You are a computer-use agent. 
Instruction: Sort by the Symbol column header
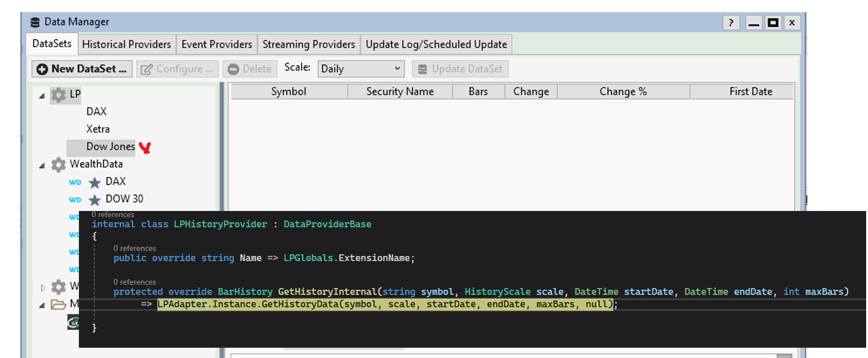click(289, 91)
